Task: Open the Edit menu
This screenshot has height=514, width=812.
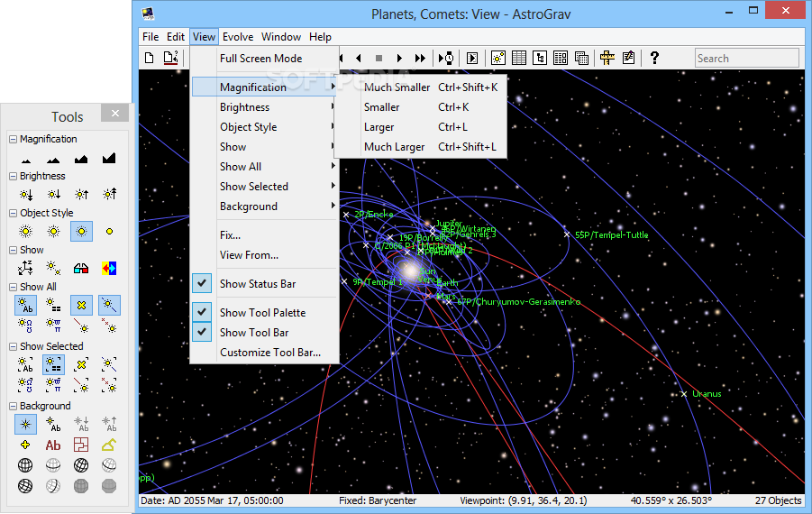Action: coord(176,37)
